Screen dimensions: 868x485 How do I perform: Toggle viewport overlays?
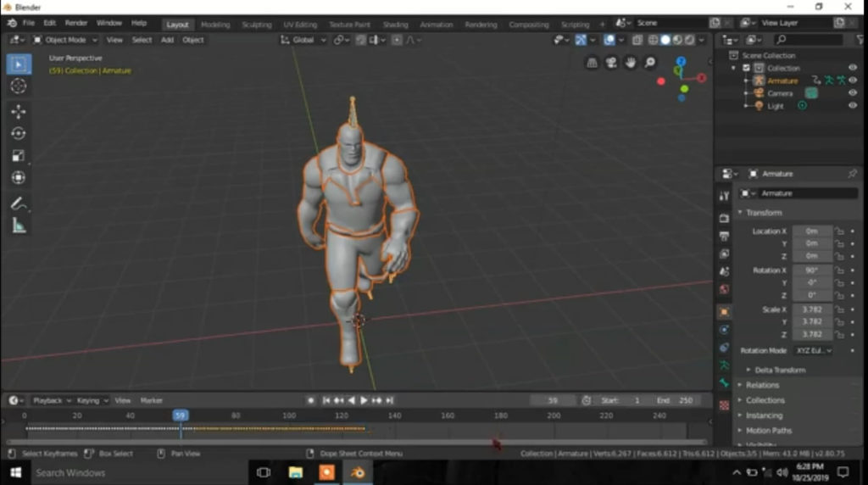[609, 40]
